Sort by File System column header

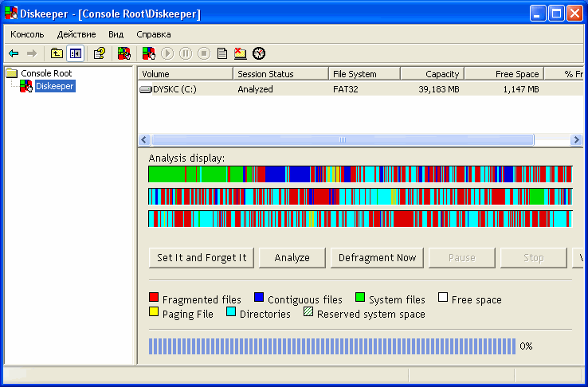click(x=364, y=74)
